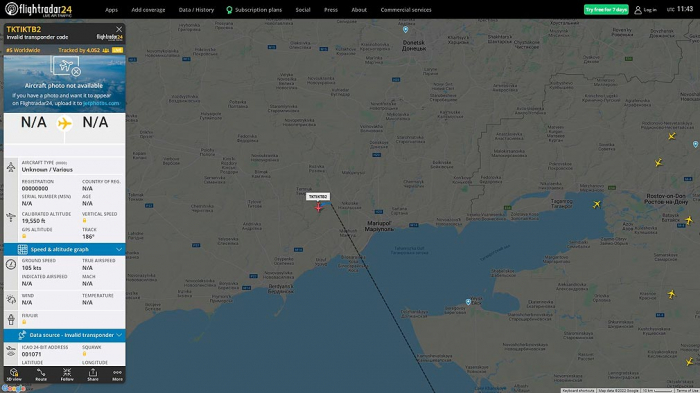The height and width of the screenshot is (393, 700).
Task: Open the Data / History menu
Action: coord(196,10)
